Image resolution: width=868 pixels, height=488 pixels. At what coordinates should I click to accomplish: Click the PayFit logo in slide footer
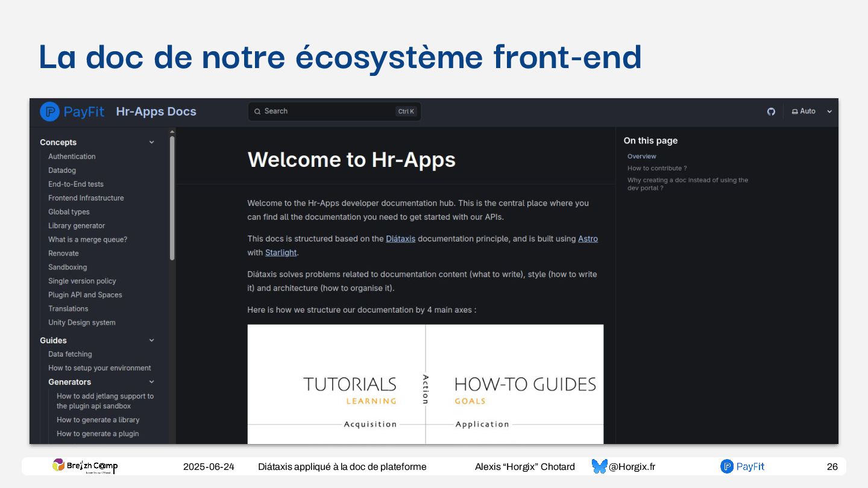coord(742,466)
